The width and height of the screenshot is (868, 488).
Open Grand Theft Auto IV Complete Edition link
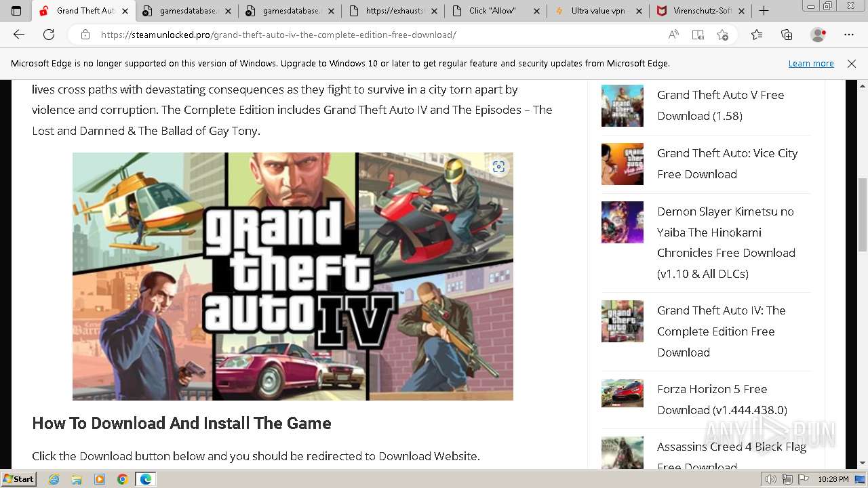pyautogui.click(x=721, y=331)
